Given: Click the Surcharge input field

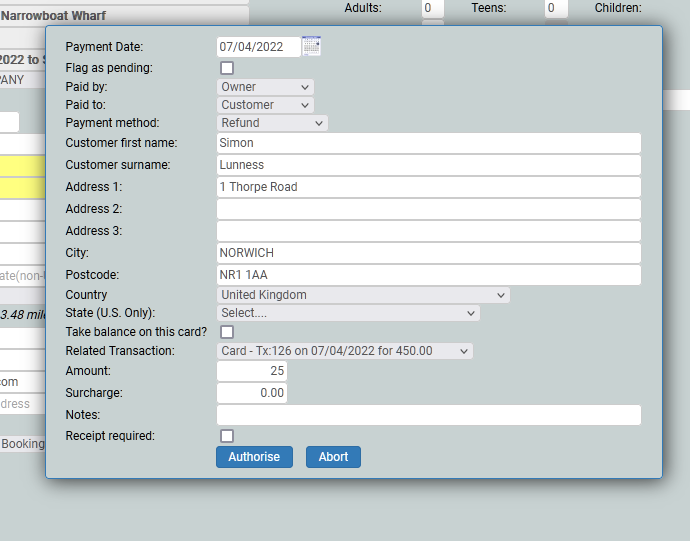Looking at the screenshot, I should [x=252, y=393].
